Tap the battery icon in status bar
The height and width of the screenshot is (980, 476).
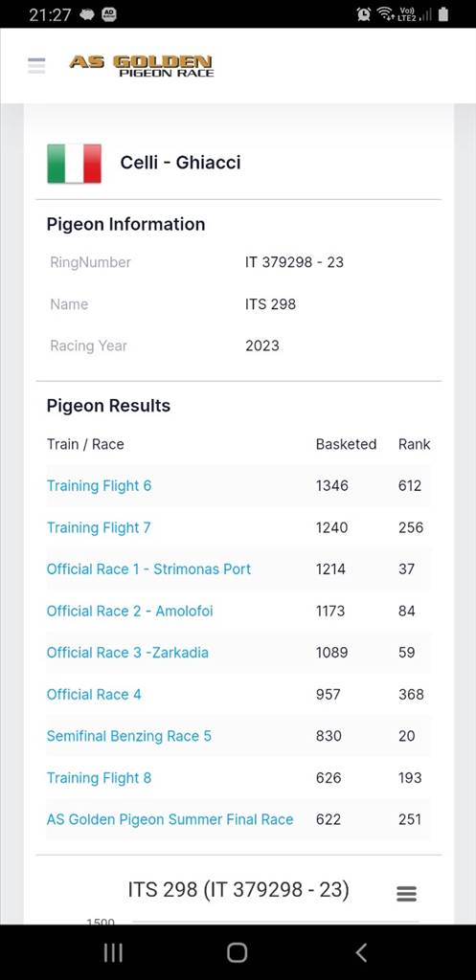442,14
